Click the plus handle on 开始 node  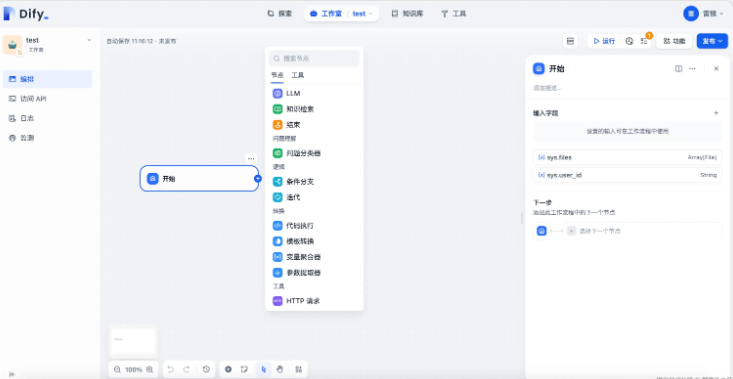point(258,179)
